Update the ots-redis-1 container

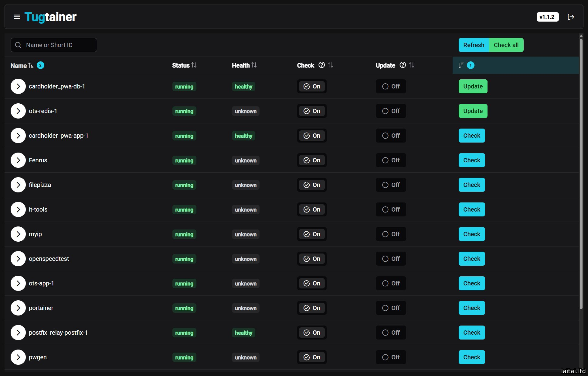click(x=473, y=111)
